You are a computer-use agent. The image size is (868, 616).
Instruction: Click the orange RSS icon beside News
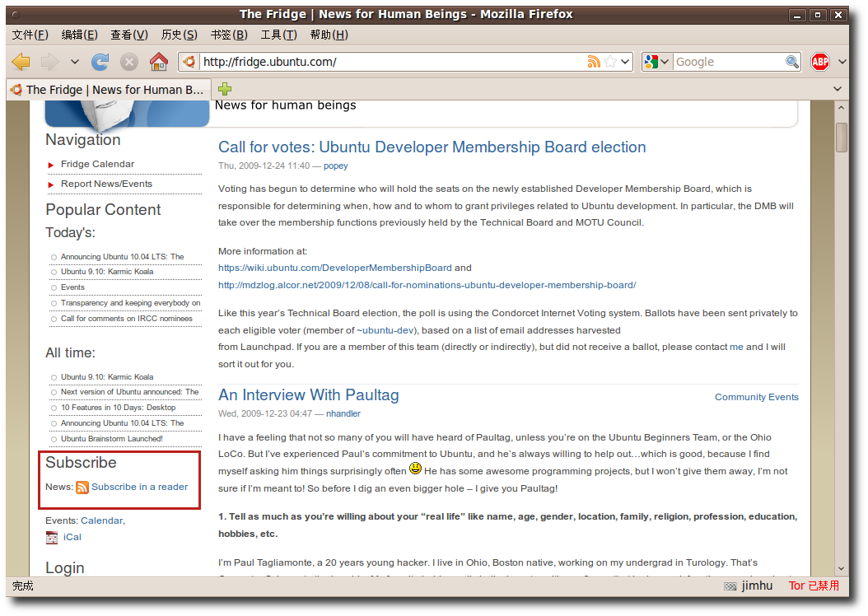[x=82, y=487]
